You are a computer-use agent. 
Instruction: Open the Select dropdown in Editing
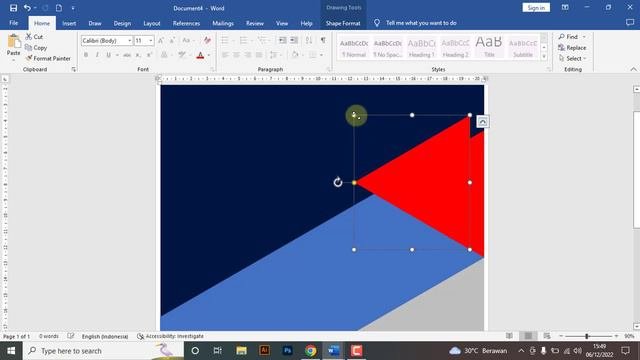coord(572,58)
